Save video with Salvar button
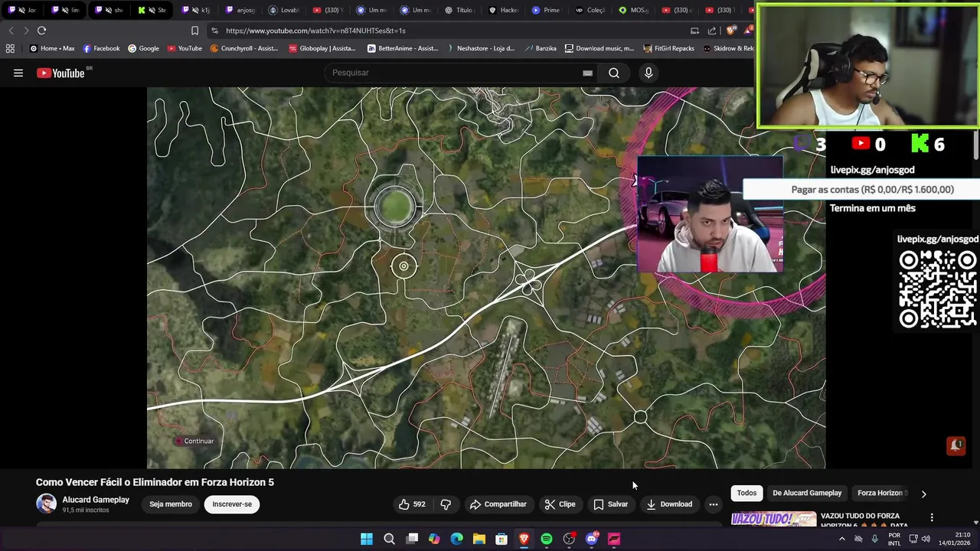The height and width of the screenshot is (551, 980). pos(610,504)
